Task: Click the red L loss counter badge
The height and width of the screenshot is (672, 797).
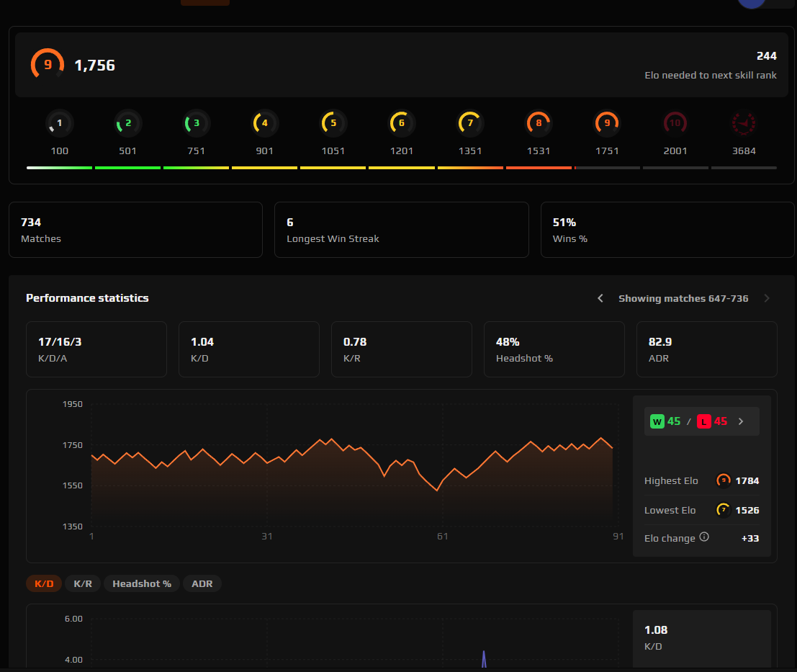Action: point(703,421)
